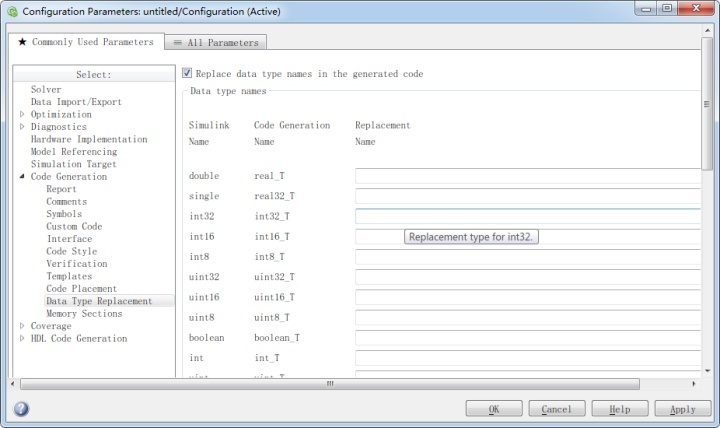This screenshot has height=428, width=720.
Task: Uncheck Replace data type names in generated code
Action: click(187, 73)
